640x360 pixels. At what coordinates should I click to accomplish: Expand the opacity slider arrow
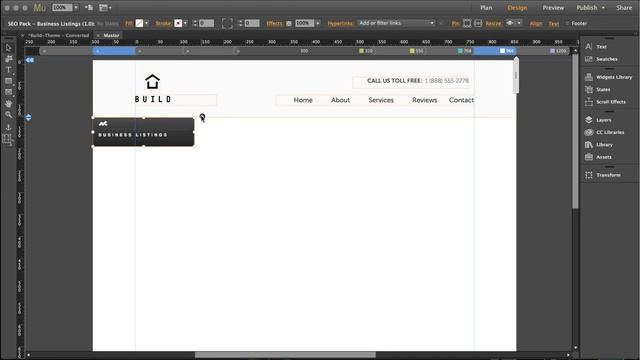(318, 23)
